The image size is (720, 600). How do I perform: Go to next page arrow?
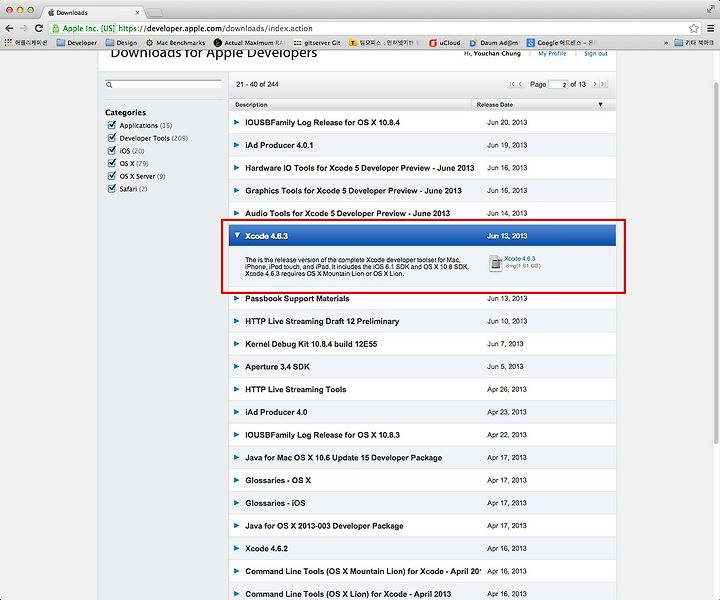click(x=595, y=84)
